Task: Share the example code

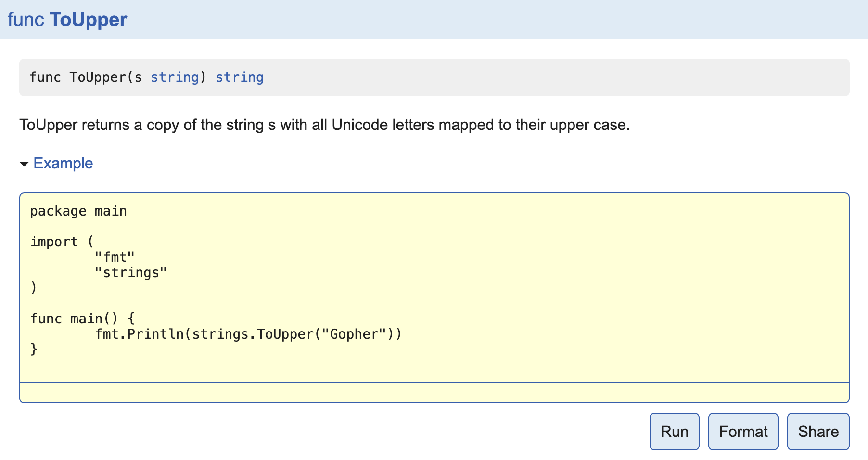Action: tap(818, 432)
